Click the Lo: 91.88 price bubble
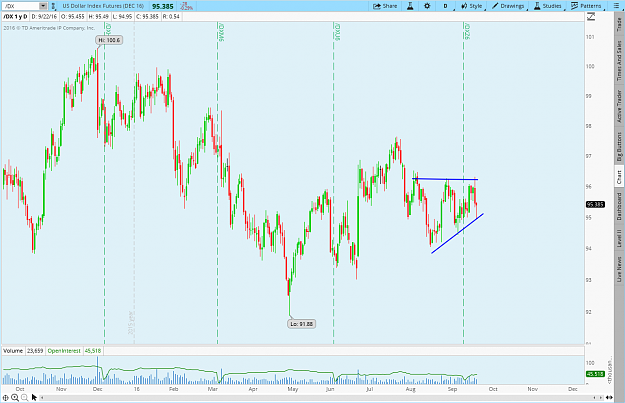The image size is (625, 403). [x=301, y=324]
